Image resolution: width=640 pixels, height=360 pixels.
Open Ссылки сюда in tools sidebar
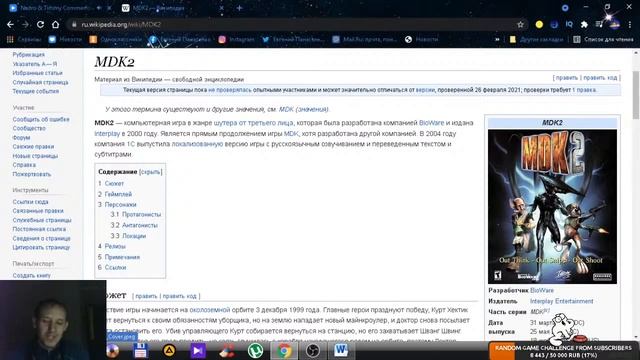[x=30, y=202]
